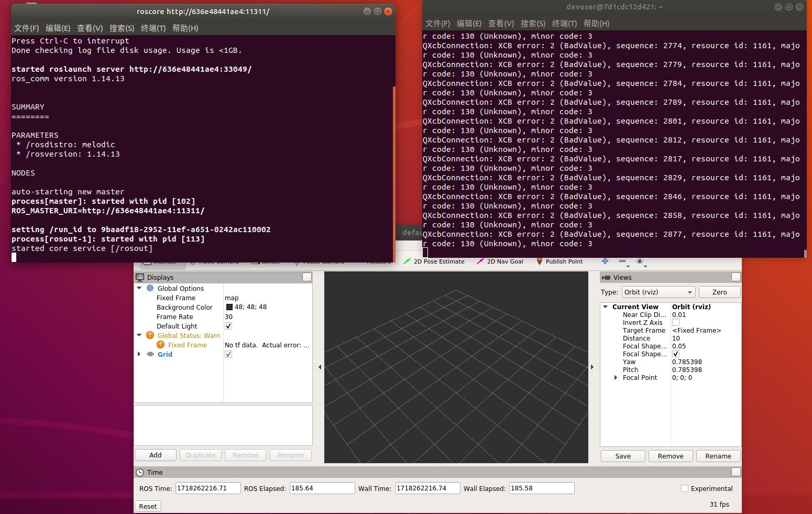812x514 pixels.
Task: Collapse the right Views sidebar arrow
Action: pos(592,367)
